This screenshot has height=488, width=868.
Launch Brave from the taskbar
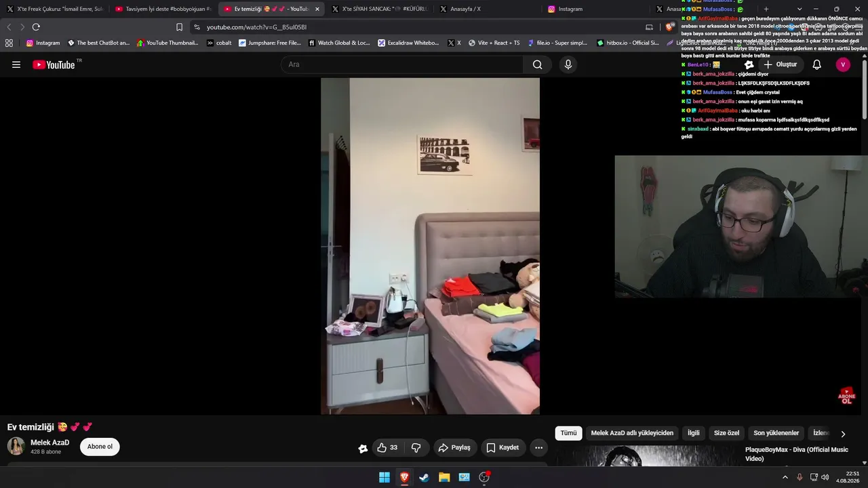[x=404, y=477]
